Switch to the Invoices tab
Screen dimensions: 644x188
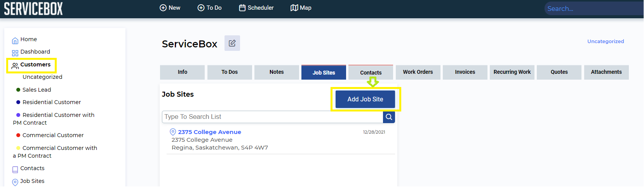[x=465, y=72]
